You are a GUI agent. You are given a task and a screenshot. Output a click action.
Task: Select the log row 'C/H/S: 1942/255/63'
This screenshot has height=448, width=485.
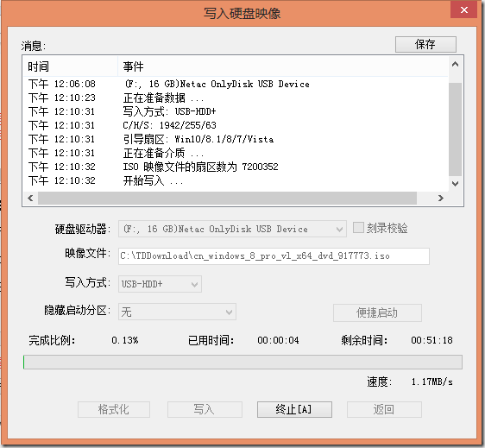(x=236, y=125)
